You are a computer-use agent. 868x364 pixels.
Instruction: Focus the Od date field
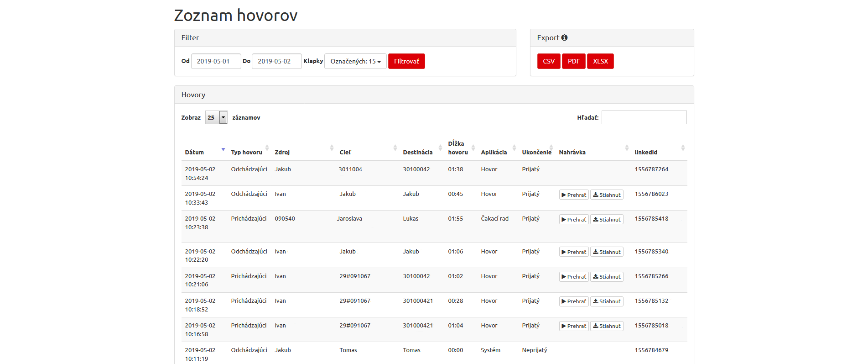pyautogui.click(x=216, y=61)
